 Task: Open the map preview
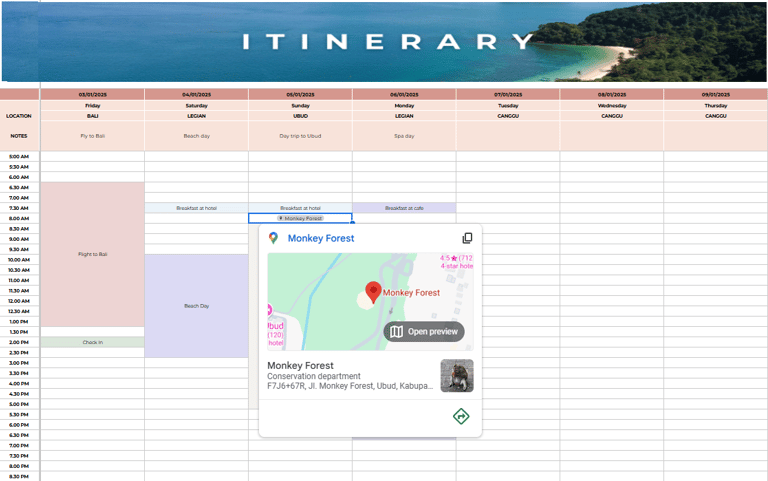(x=424, y=332)
